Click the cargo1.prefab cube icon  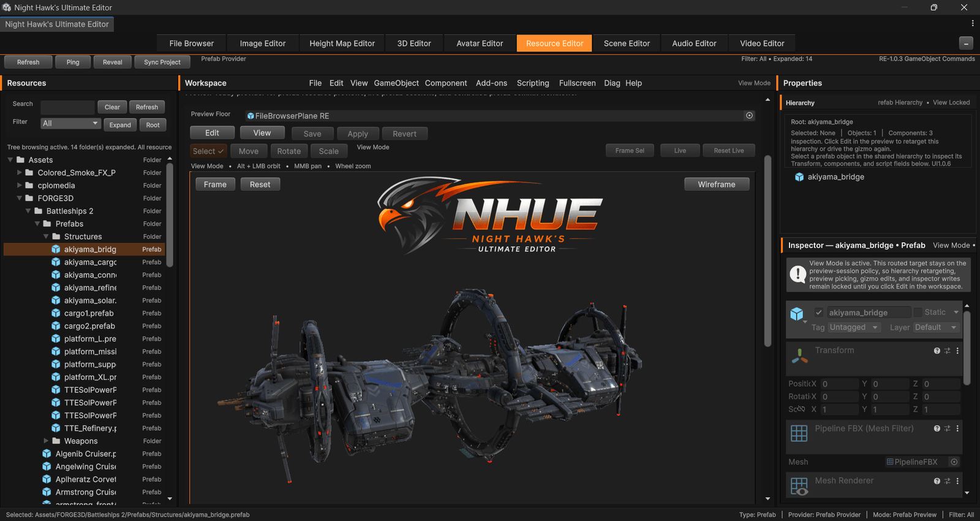(56, 313)
